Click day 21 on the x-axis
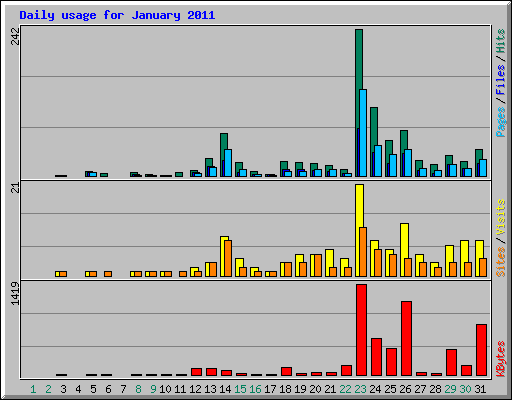Screen dimensions: 512x400 pyautogui.click(x=330, y=389)
